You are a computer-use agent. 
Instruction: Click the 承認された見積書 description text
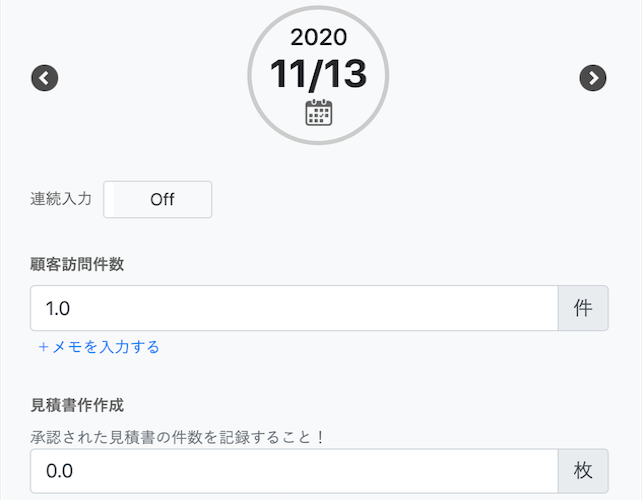[177, 437]
